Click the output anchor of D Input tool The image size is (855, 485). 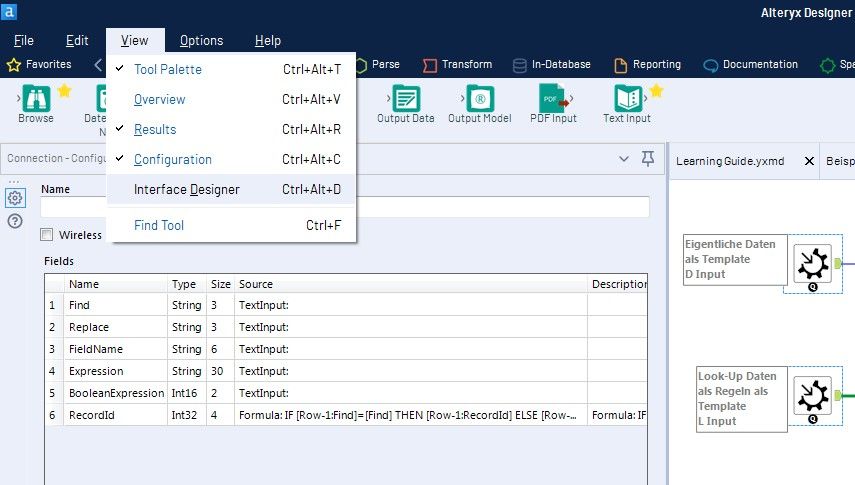pos(838,264)
